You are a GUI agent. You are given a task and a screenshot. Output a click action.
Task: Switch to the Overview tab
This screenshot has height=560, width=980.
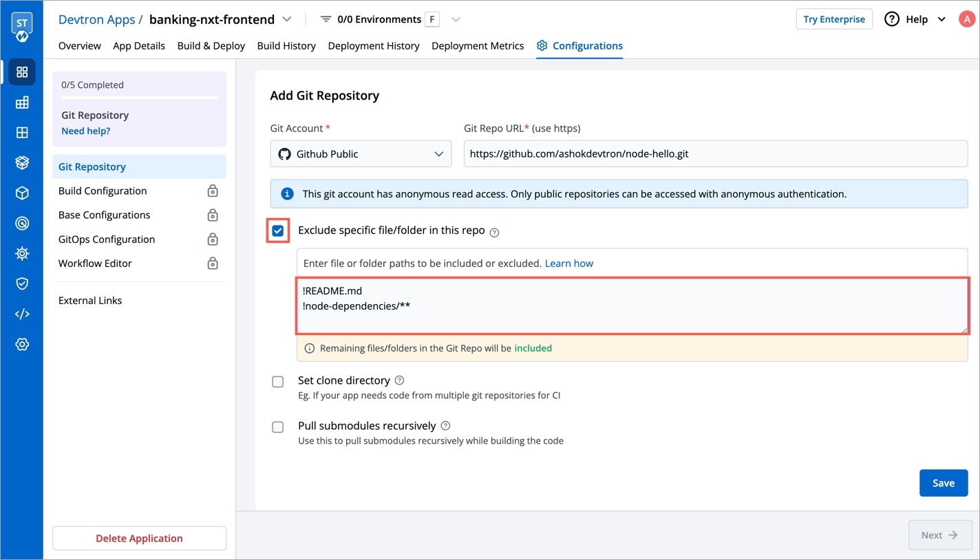(x=80, y=45)
